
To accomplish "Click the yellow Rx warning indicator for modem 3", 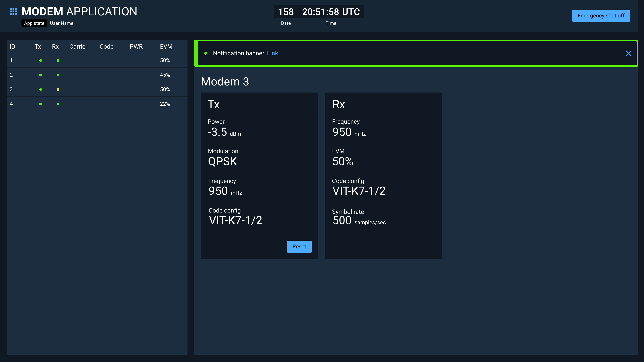I will click(58, 89).
